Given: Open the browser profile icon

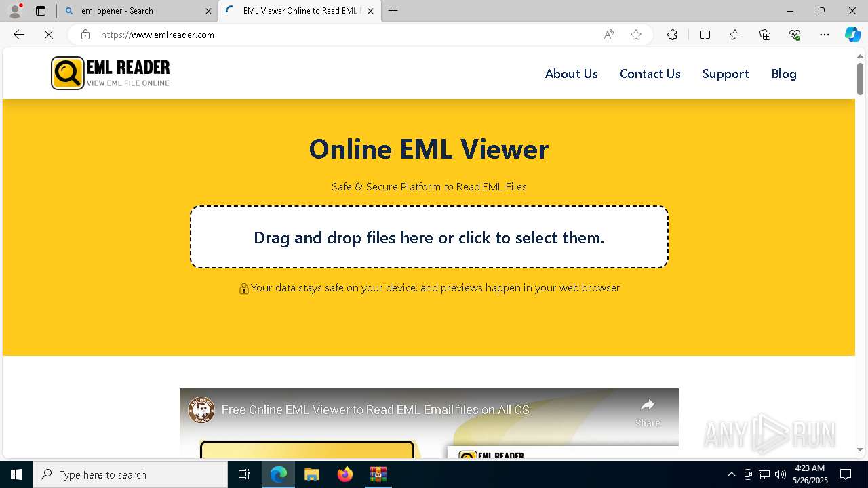Looking at the screenshot, I should [x=15, y=11].
